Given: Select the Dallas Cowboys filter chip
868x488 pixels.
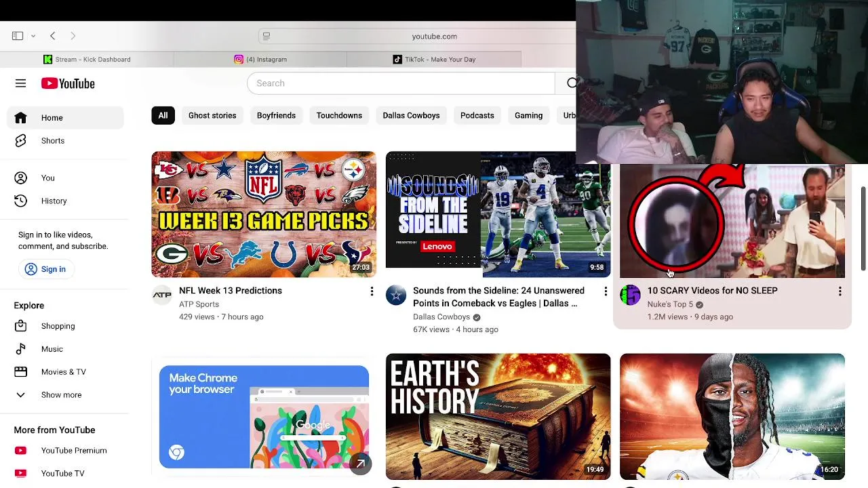Looking at the screenshot, I should (x=411, y=115).
